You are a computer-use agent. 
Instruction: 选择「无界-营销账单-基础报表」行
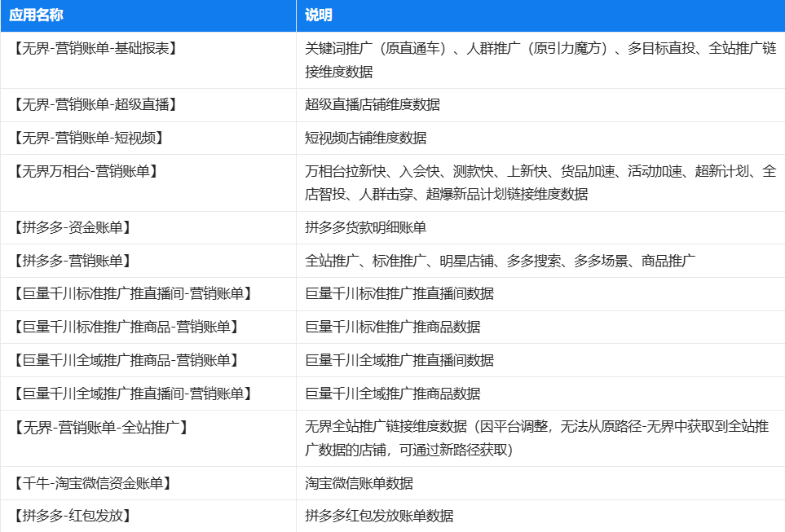(x=106, y=47)
